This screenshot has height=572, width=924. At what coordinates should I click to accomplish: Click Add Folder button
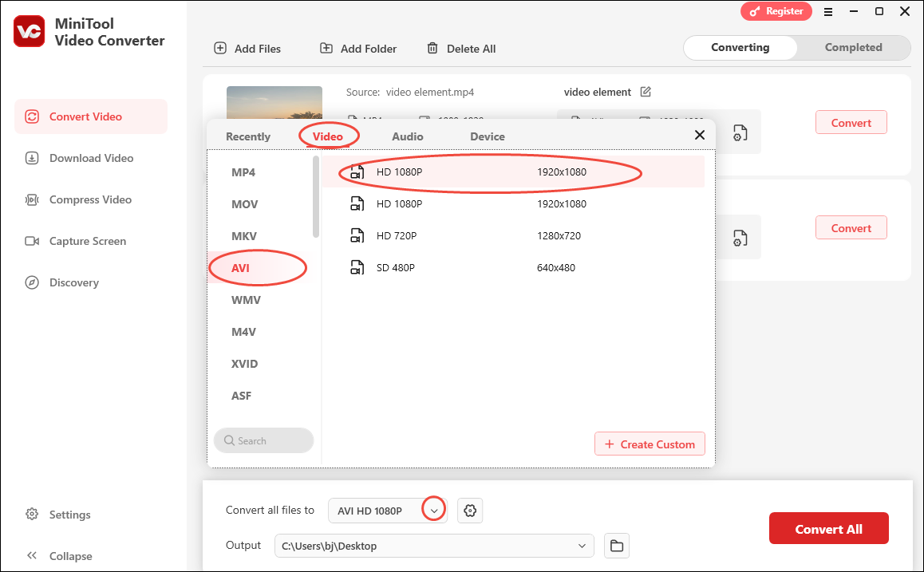pyautogui.click(x=357, y=49)
